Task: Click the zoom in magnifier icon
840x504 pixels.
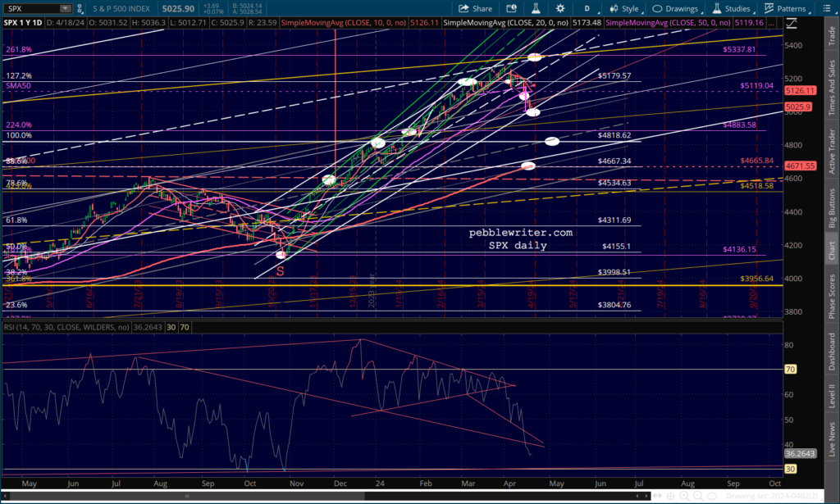Action: (685, 496)
